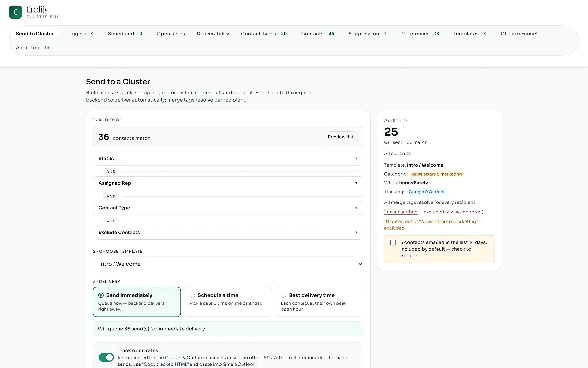
Task: Click the AND connector below Assigned Rep
Action: coord(111,196)
